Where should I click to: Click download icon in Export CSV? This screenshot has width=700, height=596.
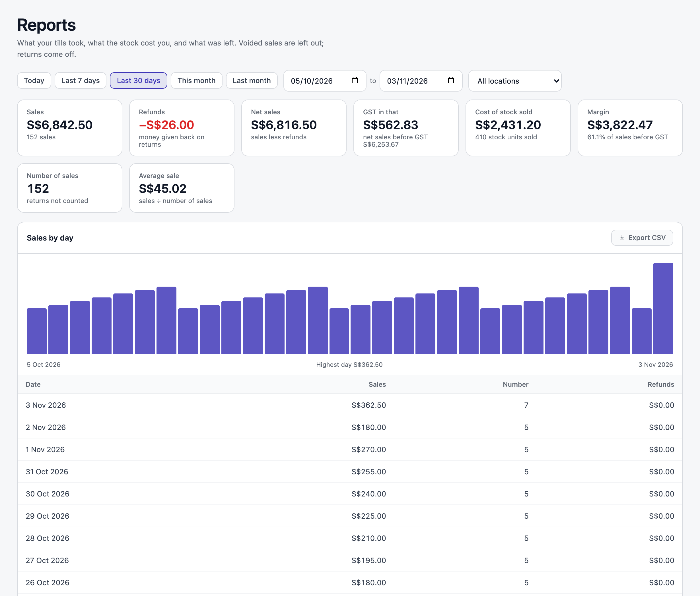coord(622,238)
